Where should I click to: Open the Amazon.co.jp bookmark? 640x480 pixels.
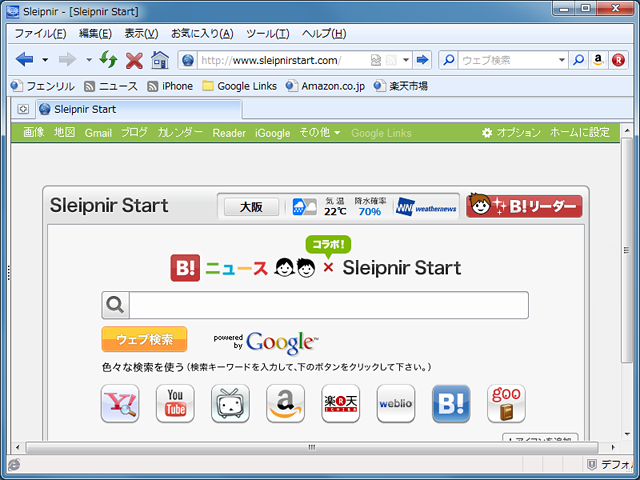click(325, 86)
